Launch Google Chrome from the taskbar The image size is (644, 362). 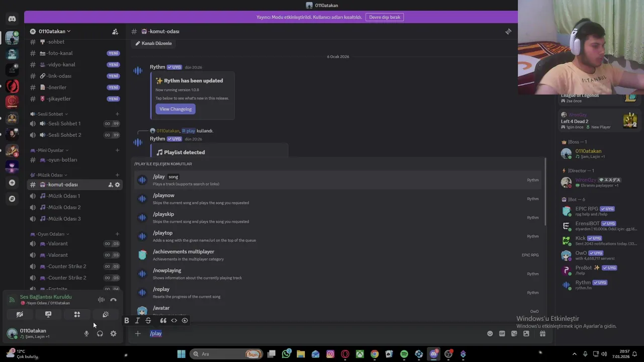point(374,354)
